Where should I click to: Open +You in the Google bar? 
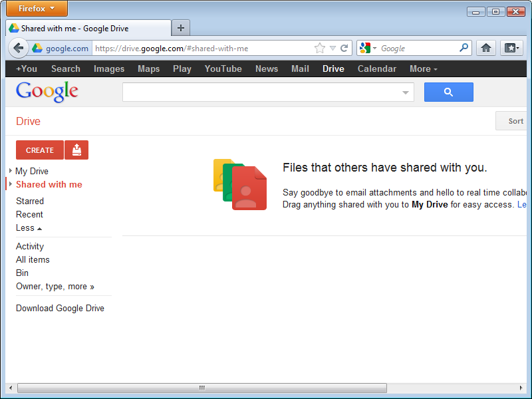click(27, 69)
